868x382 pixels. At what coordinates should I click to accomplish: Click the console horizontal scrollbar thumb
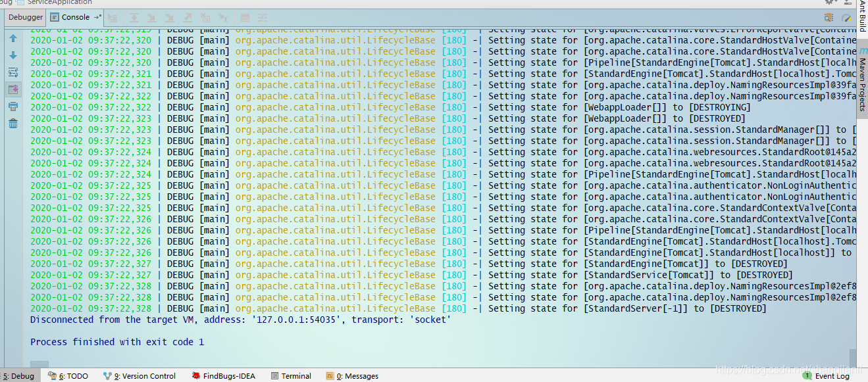[x=39, y=364]
